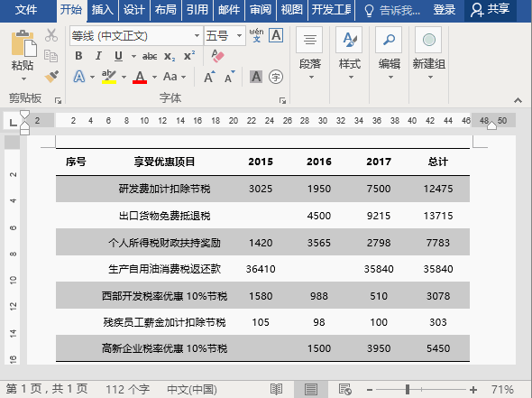Expand paste options arrow under 粘贴

(x=23, y=79)
